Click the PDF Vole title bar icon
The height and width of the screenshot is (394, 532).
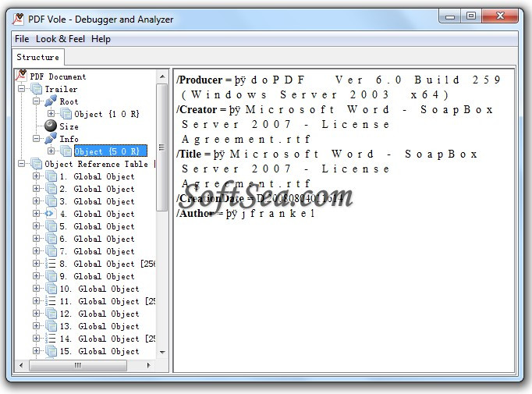(x=18, y=19)
